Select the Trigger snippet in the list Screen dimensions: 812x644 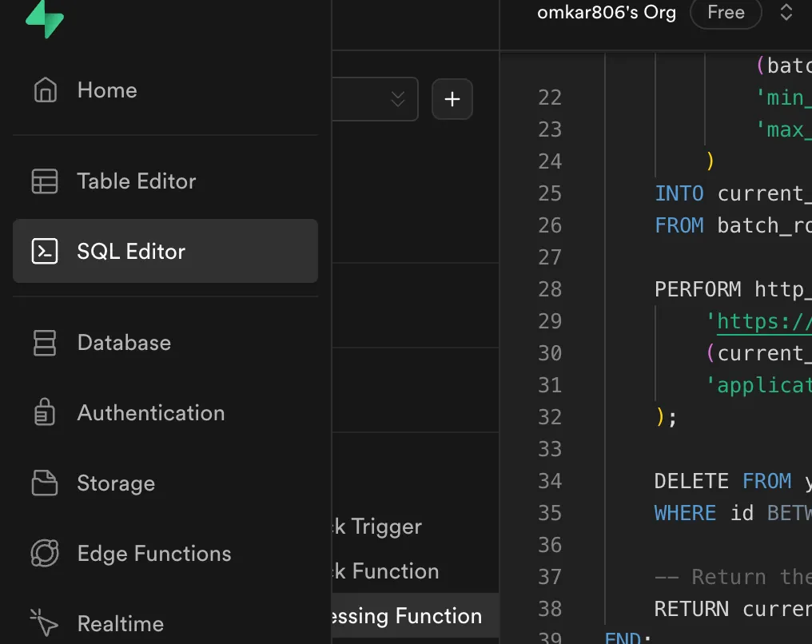(x=376, y=527)
